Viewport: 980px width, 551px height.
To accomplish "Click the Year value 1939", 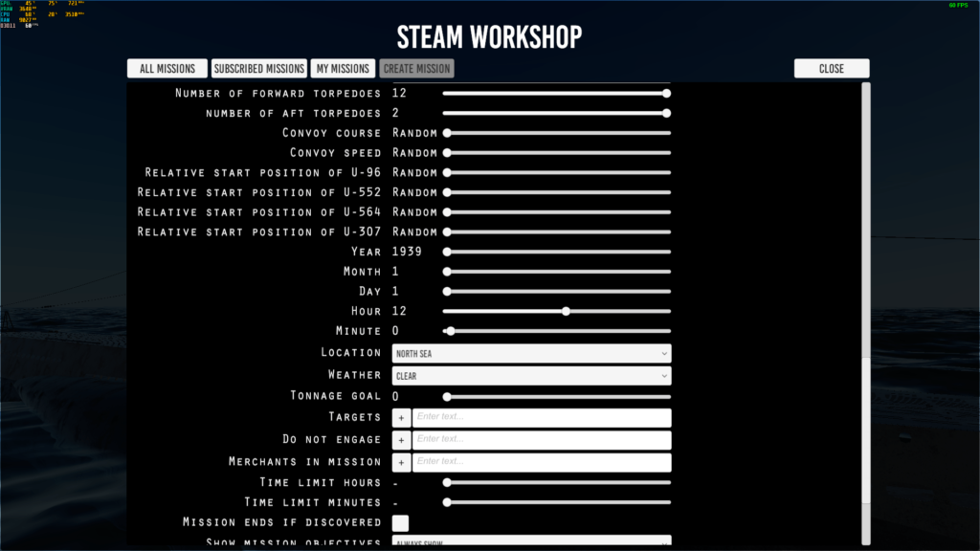I will click(407, 252).
